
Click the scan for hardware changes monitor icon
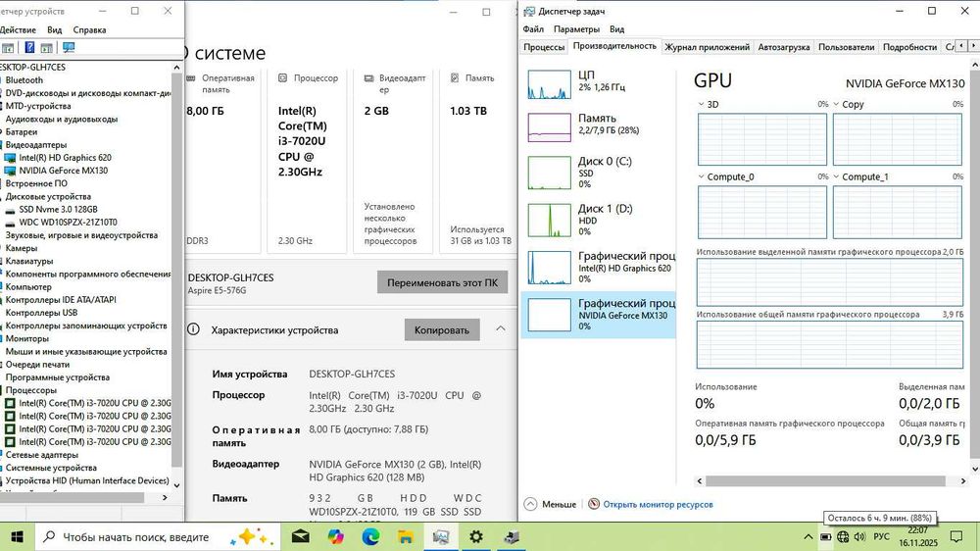click(69, 47)
